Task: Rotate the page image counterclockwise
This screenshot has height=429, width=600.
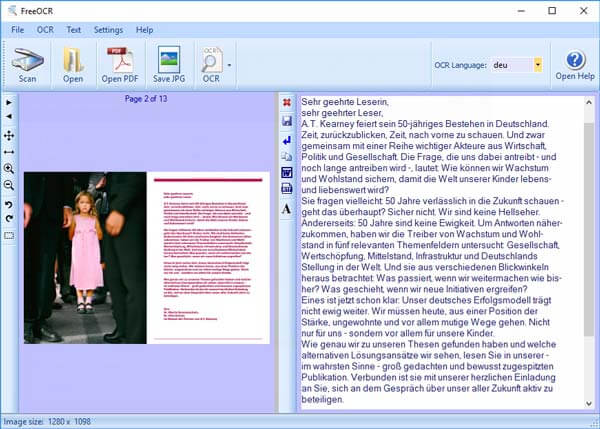Action: point(9,203)
